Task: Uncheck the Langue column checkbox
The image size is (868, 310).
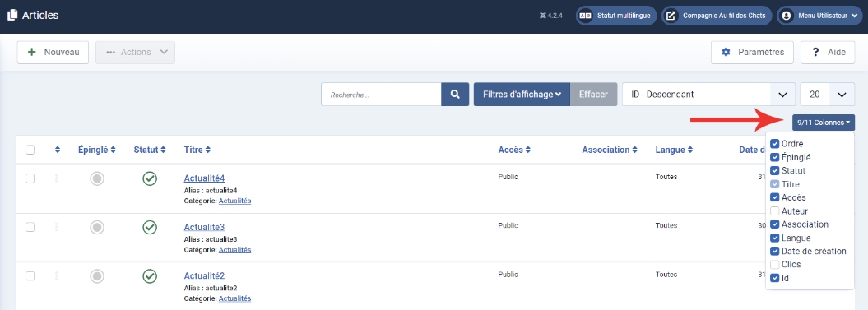Action: (775, 238)
